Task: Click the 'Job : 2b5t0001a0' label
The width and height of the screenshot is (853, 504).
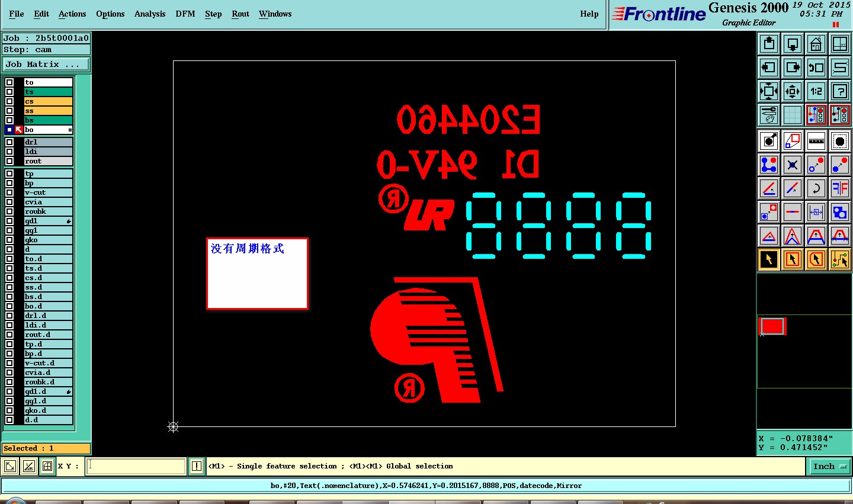Action: pyautogui.click(x=46, y=38)
